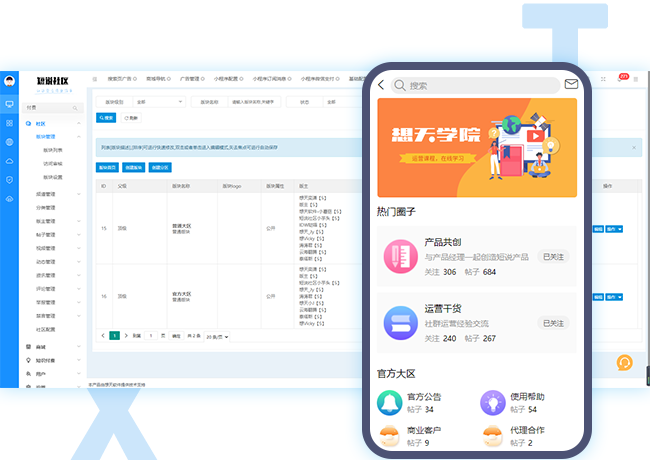Click 编辑 button for row ID 16
Viewport: 650px width, 460px height.
tap(598, 297)
